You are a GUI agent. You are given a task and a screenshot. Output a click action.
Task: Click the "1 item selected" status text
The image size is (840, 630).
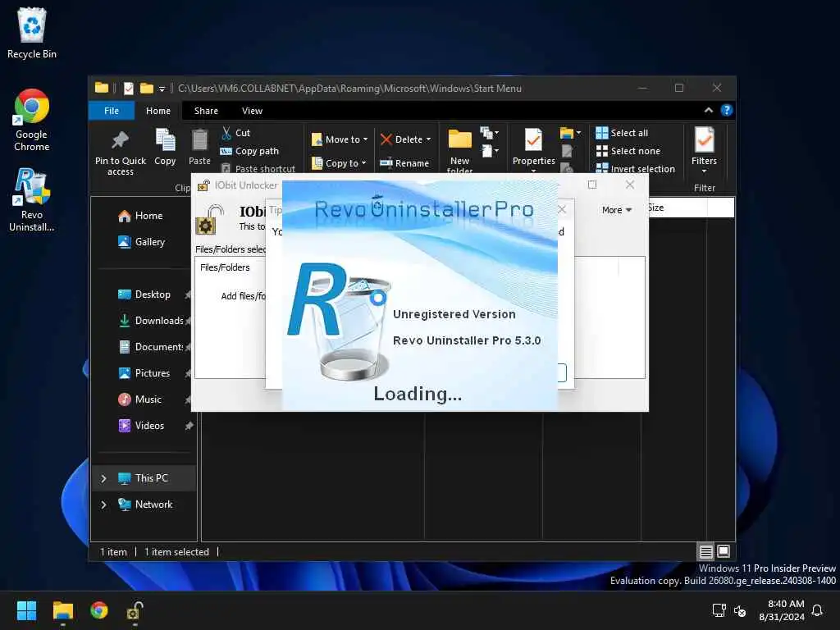[176, 552]
